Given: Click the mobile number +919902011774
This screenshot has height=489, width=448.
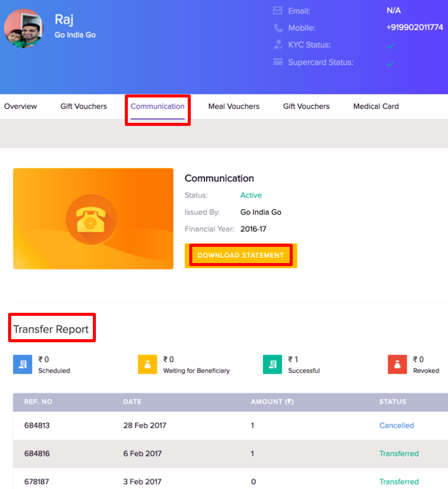Looking at the screenshot, I should coord(415,27).
